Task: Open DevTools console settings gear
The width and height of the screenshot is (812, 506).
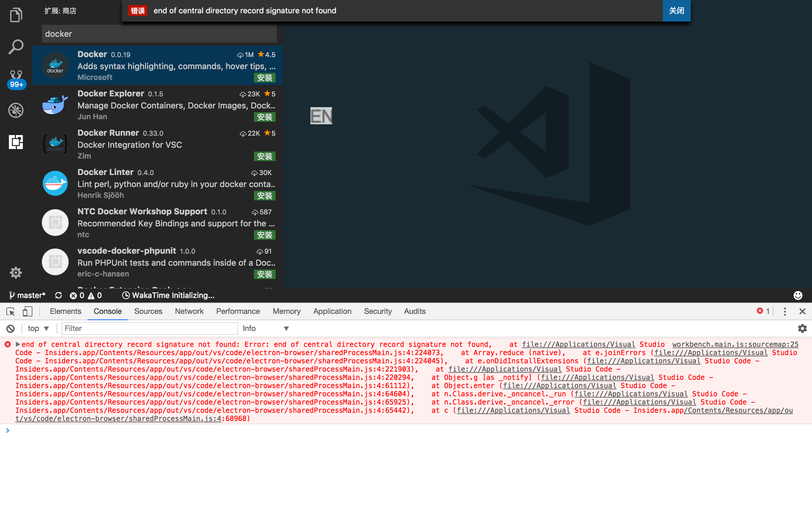Action: coord(802,328)
